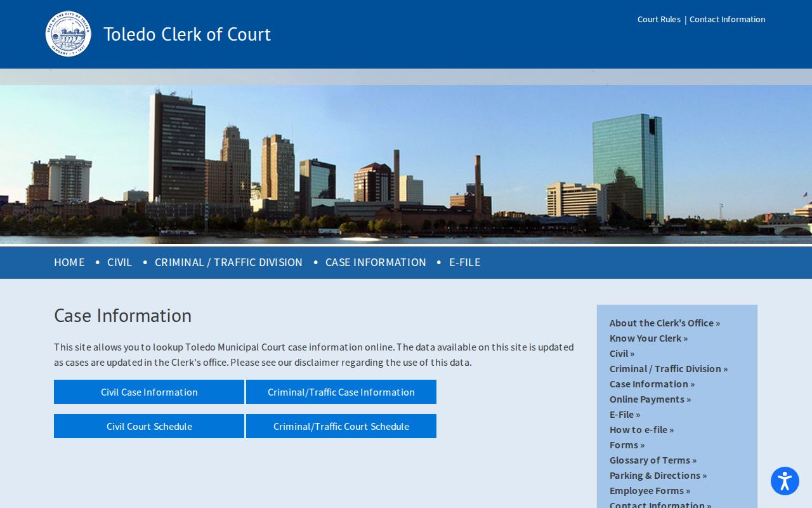
Task: Open the CIVIL navigation menu
Action: click(119, 262)
